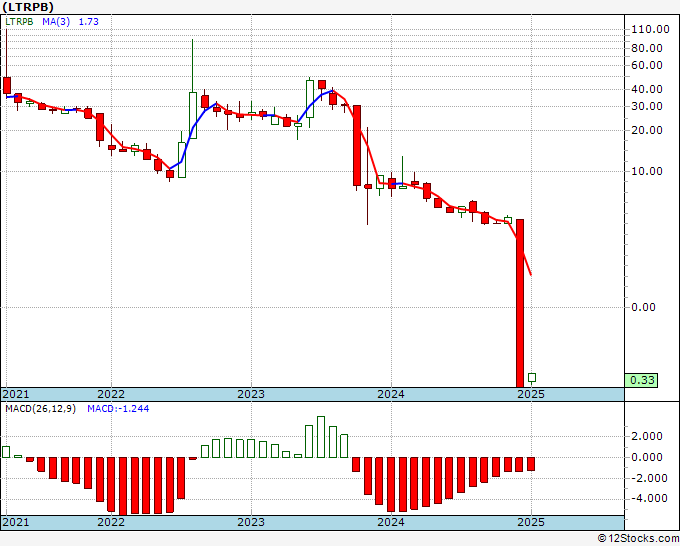Click the ©12Stocks.com attribution link
Viewport: 680px width, 546px height.
(x=638, y=539)
